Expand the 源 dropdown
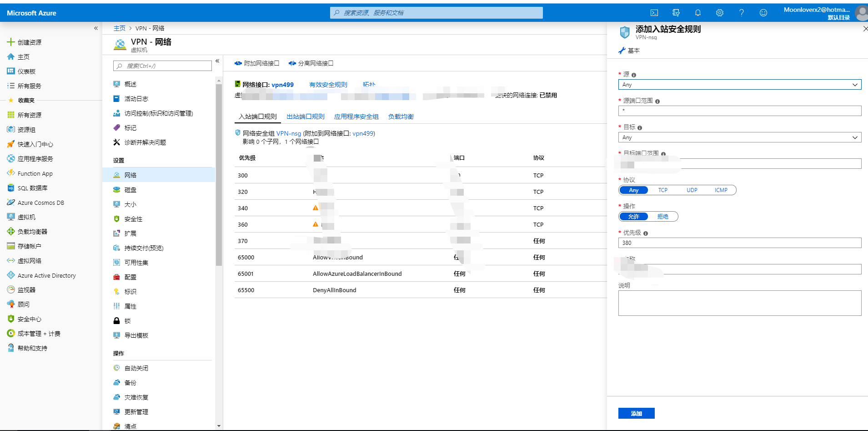Viewport: 868px width, 431px height. (740, 85)
